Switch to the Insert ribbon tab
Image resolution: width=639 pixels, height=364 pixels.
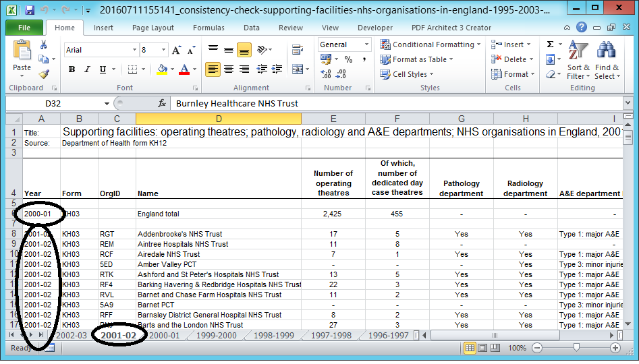pyautogui.click(x=103, y=28)
